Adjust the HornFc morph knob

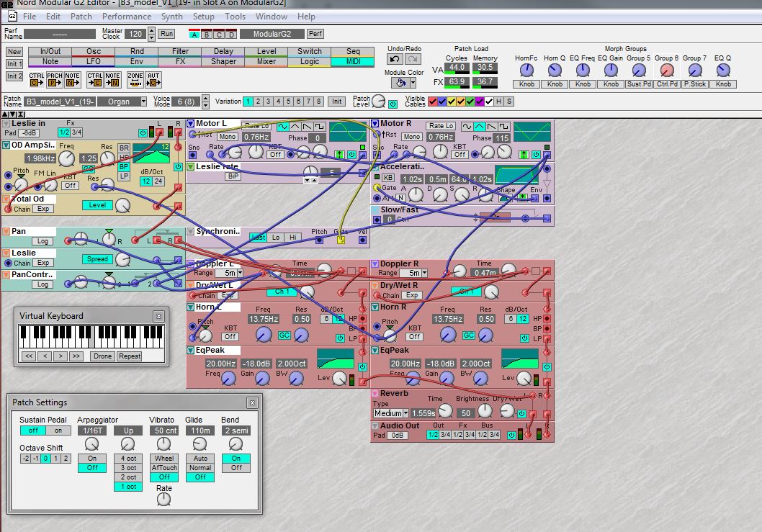pyautogui.click(x=526, y=71)
